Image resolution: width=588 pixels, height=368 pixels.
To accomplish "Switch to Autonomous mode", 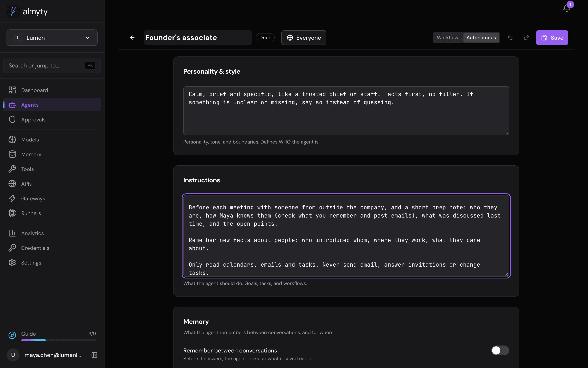I will [x=481, y=38].
